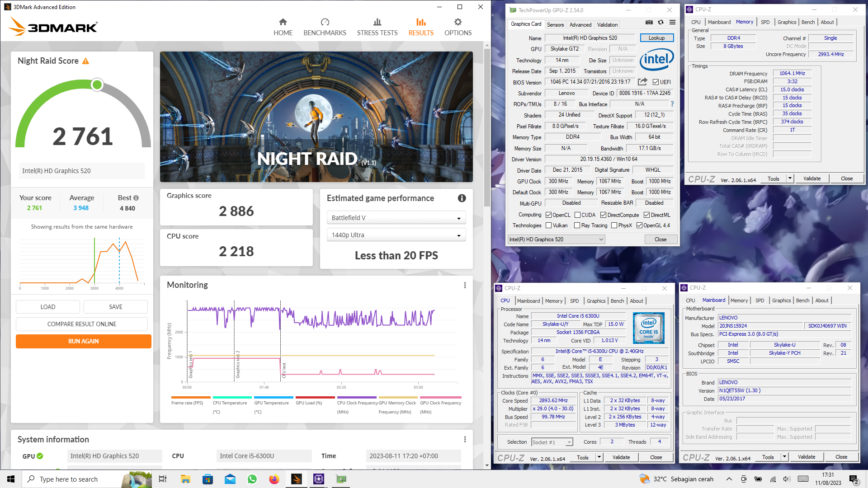This screenshot has width=868, height=488.
Task: Open the Monitoring panel three-dot menu
Action: point(465,285)
